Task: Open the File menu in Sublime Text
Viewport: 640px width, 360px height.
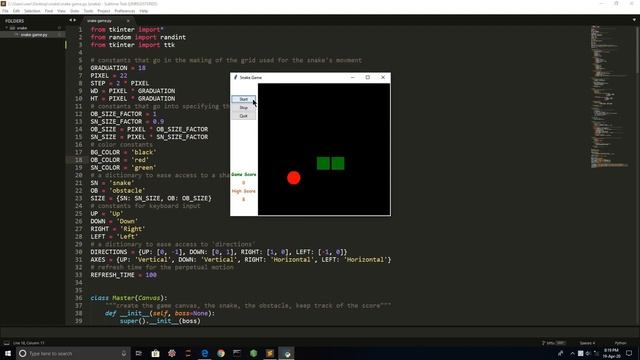Action: pyautogui.click(x=5, y=11)
